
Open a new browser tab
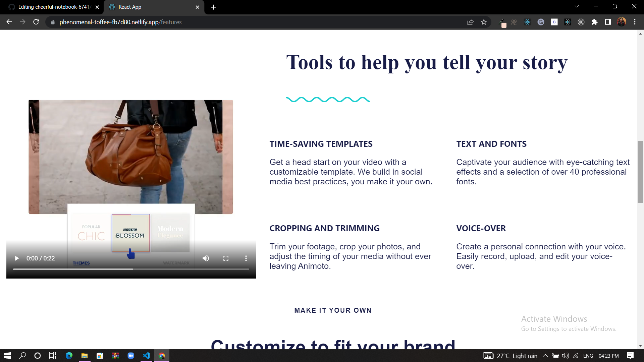[213, 7]
